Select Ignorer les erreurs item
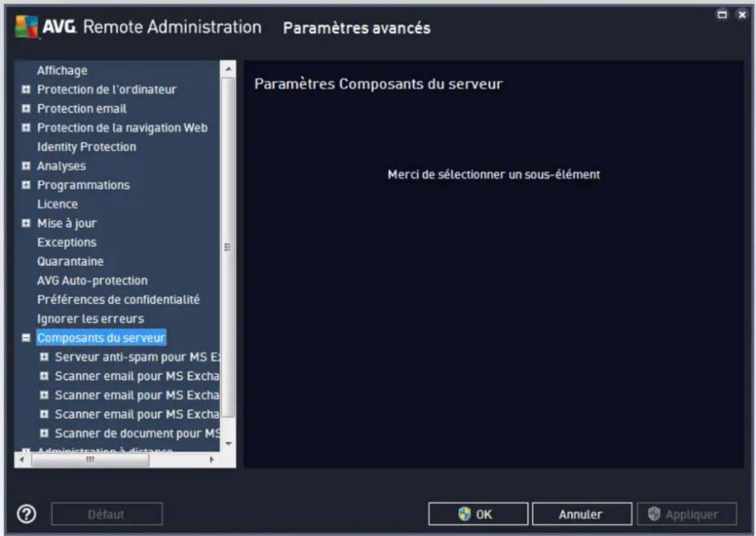 90,318
